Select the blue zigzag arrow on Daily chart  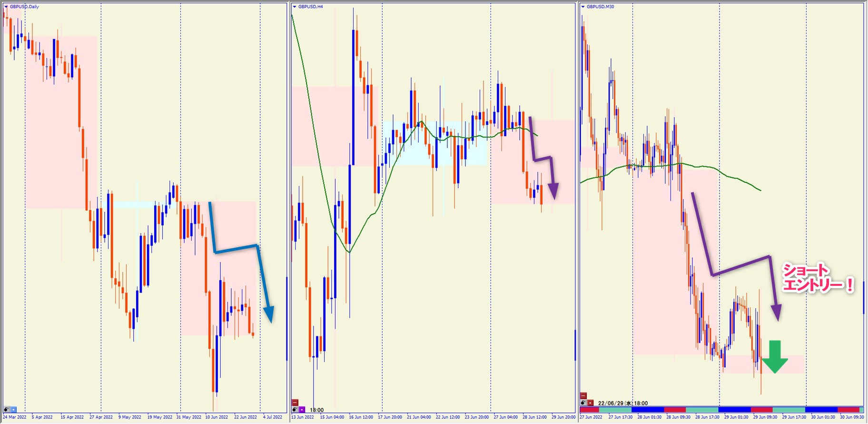[236, 249]
